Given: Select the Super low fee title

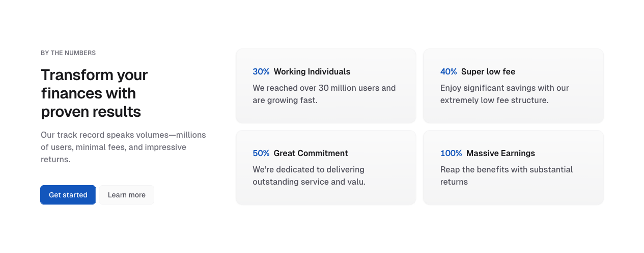Looking at the screenshot, I should click(x=488, y=72).
